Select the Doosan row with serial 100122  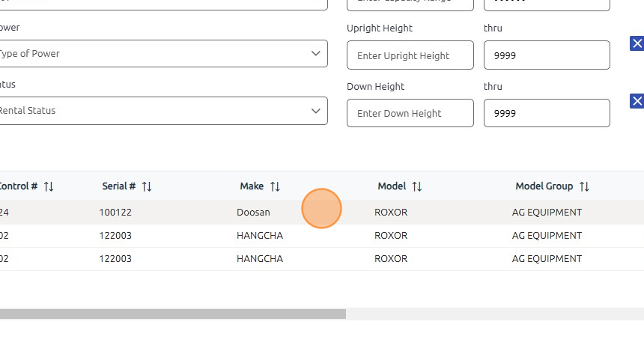(115, 213)
